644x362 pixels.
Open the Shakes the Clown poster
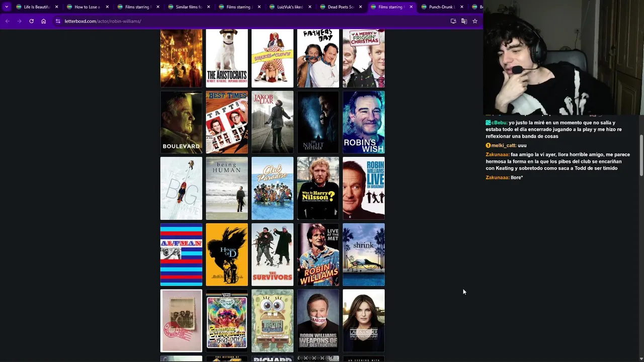(x=272, y=58)
